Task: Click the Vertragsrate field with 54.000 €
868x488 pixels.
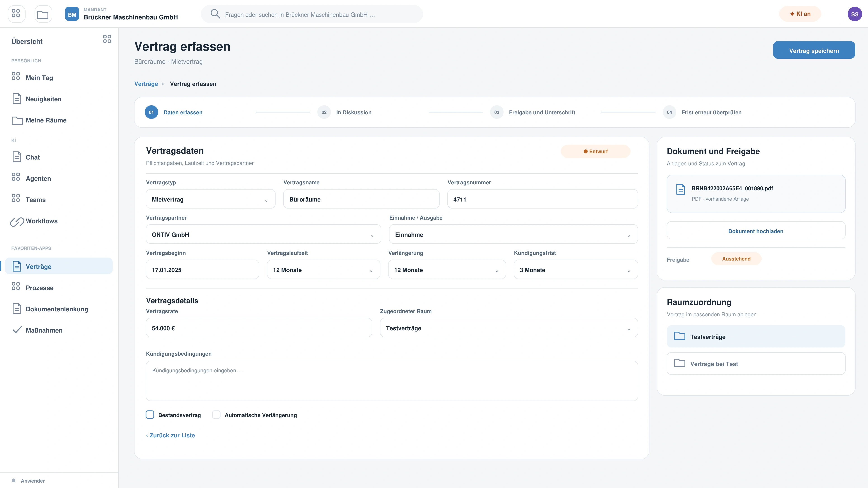Action: pos(259,328)
